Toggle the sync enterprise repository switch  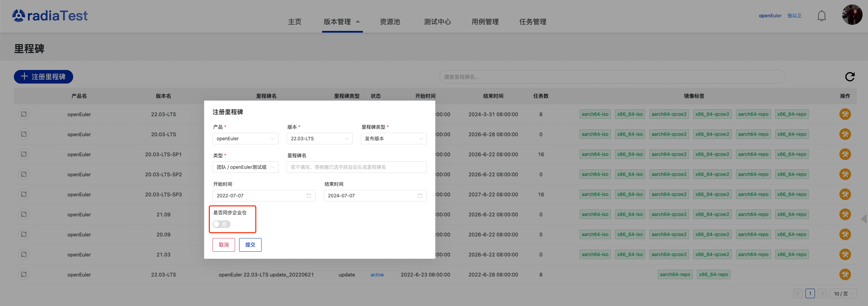(x=221, y=224)
